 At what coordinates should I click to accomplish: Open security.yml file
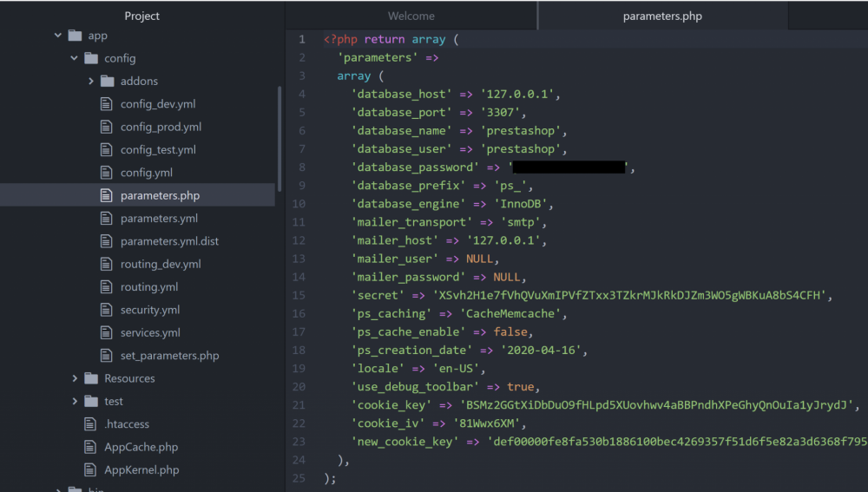coord(150,310)
